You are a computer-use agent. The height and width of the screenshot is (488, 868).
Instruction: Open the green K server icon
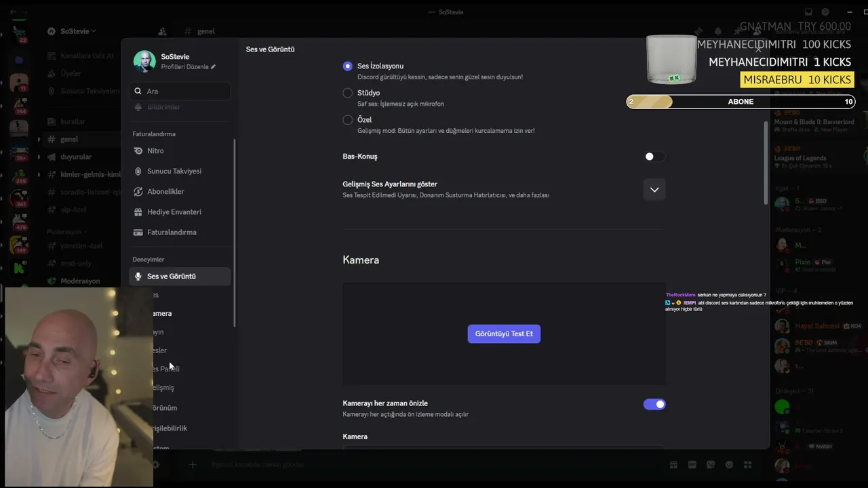pos(19,267)
